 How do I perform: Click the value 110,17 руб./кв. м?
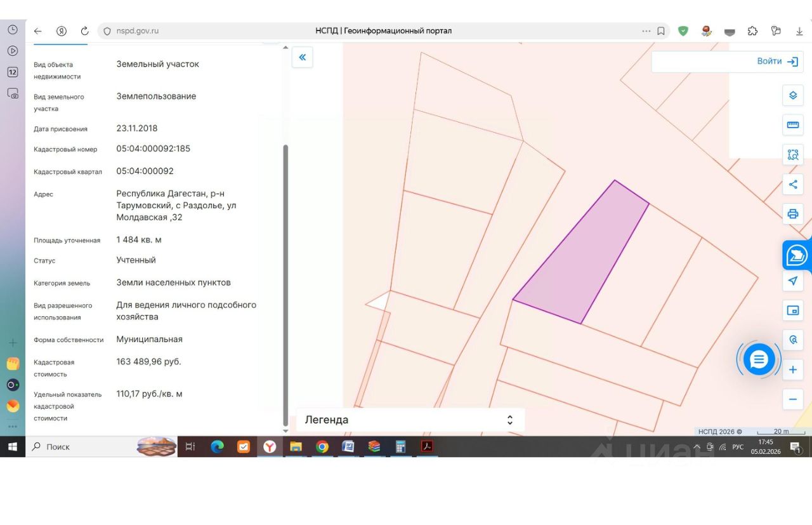[149, 394]
